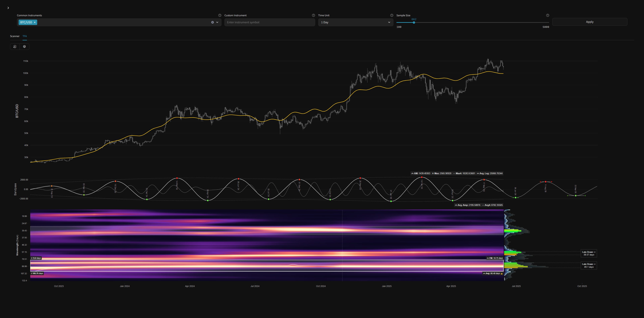Expand the Common Instruments dropdown chevron
The width and height of the screenshot is (644, 318).
pyautogui.click(x=217, y=22)
